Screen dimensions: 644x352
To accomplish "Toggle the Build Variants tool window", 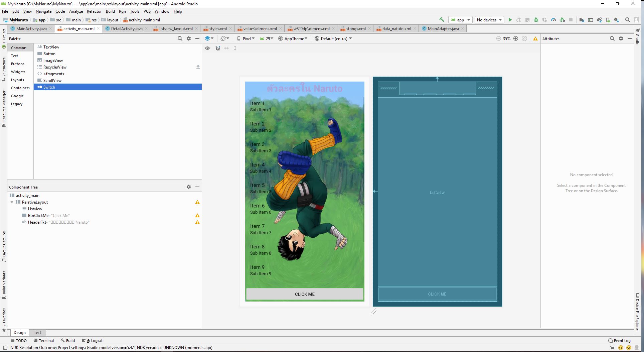I will click(4, 285).
